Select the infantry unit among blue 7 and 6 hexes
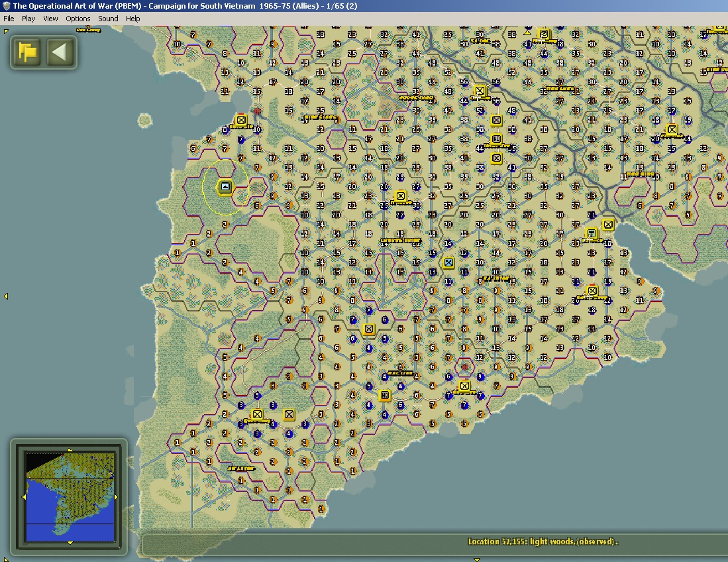 coord(369,329)
